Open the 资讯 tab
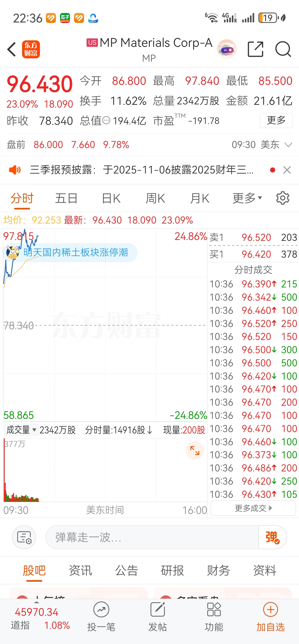 (x=80, y=571)
